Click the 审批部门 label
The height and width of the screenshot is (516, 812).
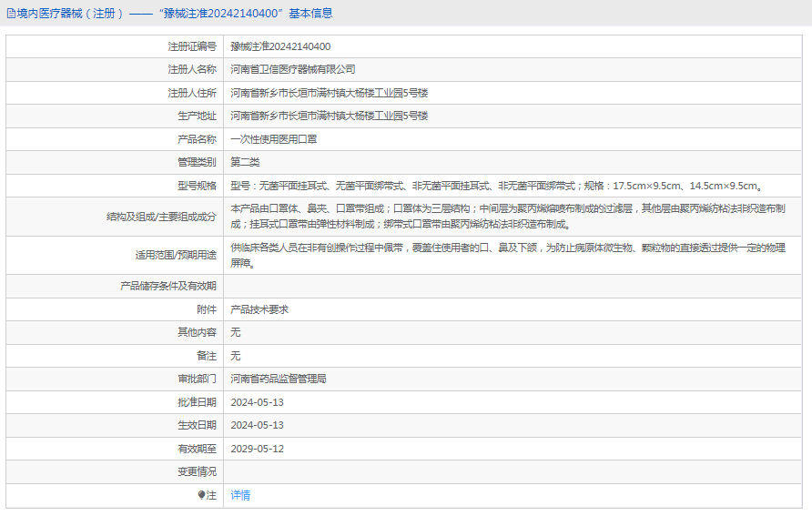(x=197, y=379)
